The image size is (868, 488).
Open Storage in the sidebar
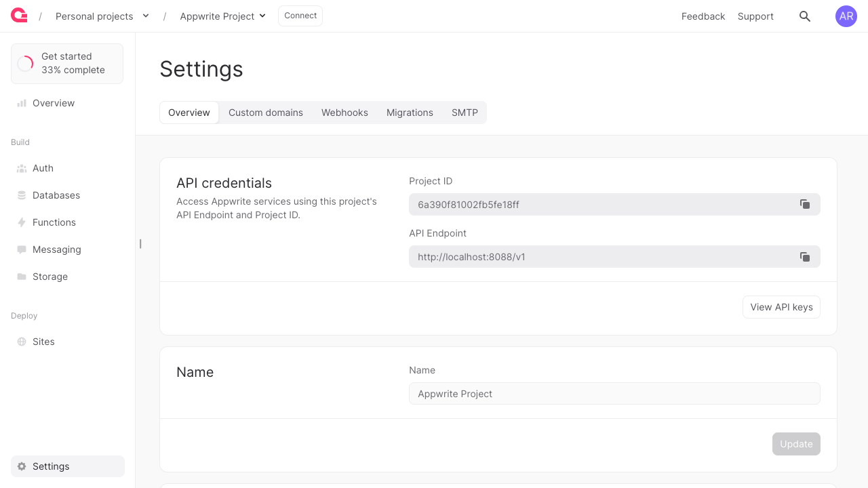[68, 277]
